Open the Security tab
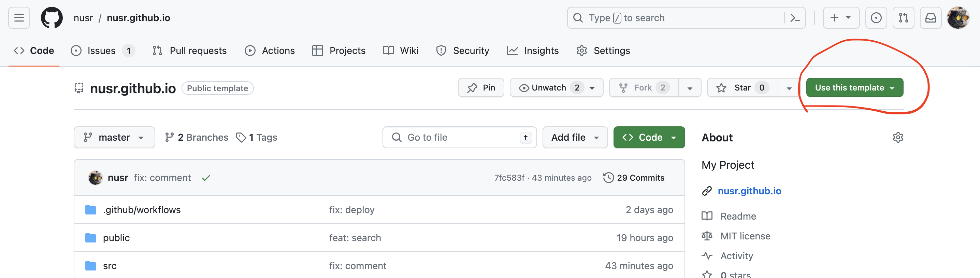 463,51
